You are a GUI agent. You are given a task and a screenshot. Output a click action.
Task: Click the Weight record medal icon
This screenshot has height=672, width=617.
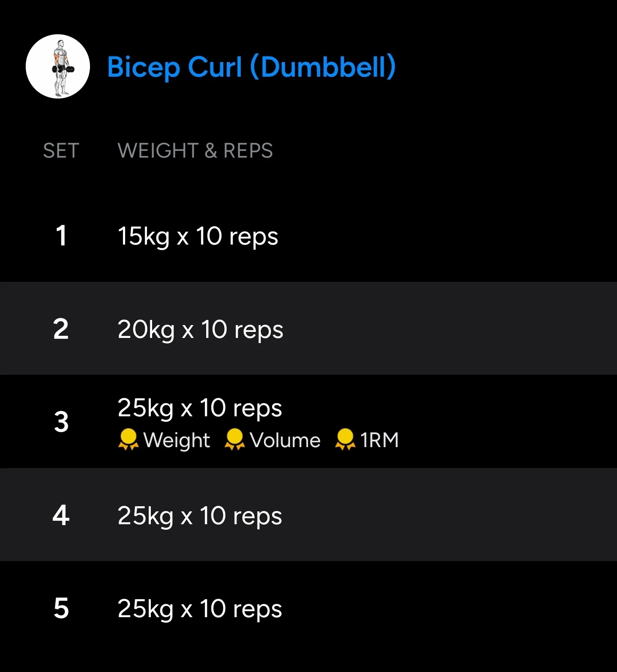click(x=128, y=440)
